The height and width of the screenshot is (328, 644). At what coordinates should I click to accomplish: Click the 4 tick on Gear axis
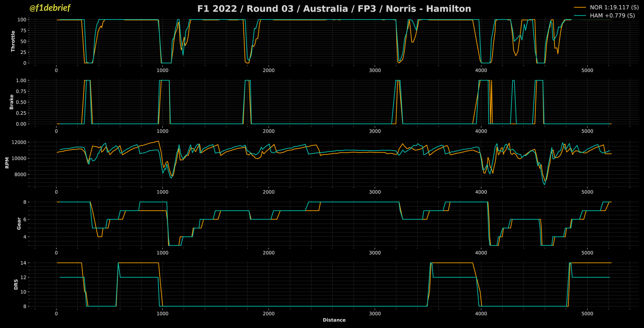(x=24, y=237)
